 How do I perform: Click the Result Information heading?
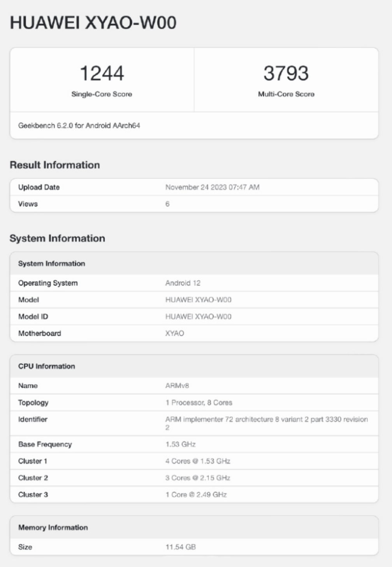[55, 165]
